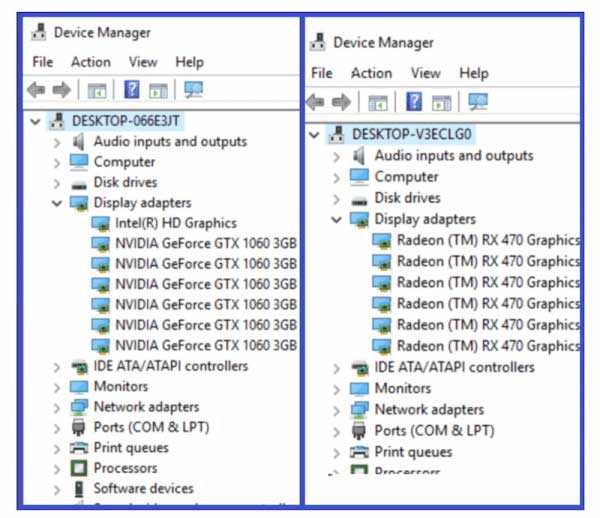This screenshot has height=518, width=600.
Task: Click Network adapters icon in right window
Action: 359,410
